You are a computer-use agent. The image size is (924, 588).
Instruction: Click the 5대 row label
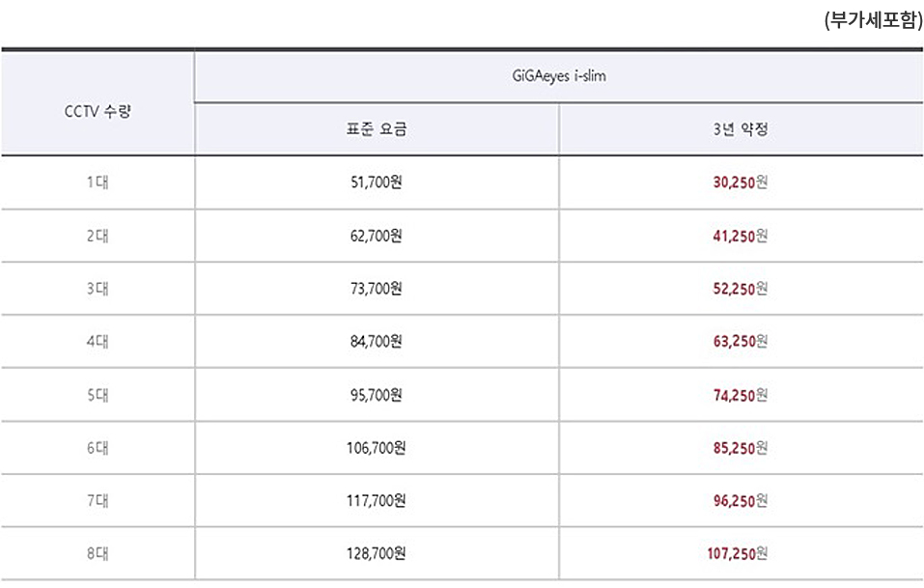[x=97, y=395]
